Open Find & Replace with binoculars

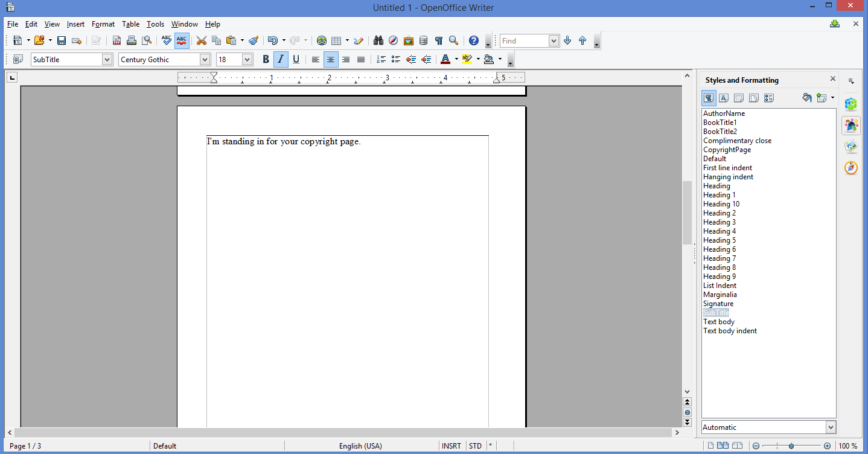pyautogui.click(x=378, y=40)
